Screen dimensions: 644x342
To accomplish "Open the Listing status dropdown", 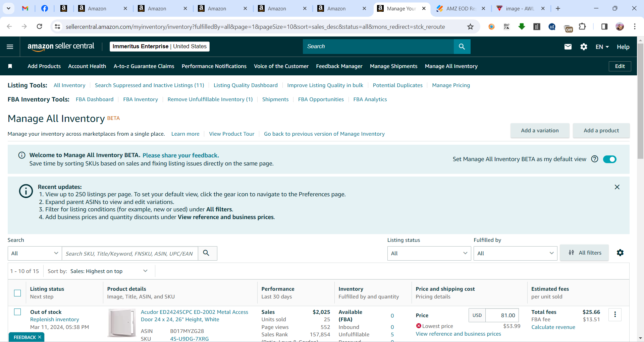I will pos(429,253).
